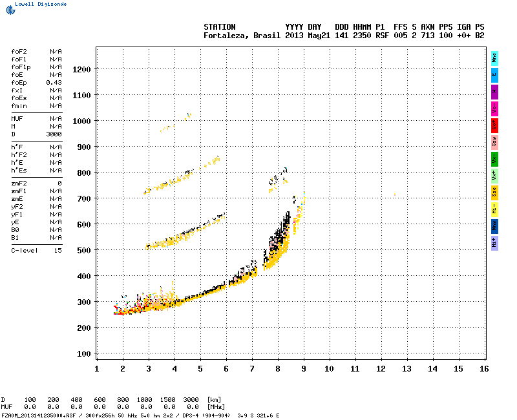The width and height of the screenshot is (517, 420).
Task: Click the 'foF2' parameter label
Action: [x=19, y=52]
